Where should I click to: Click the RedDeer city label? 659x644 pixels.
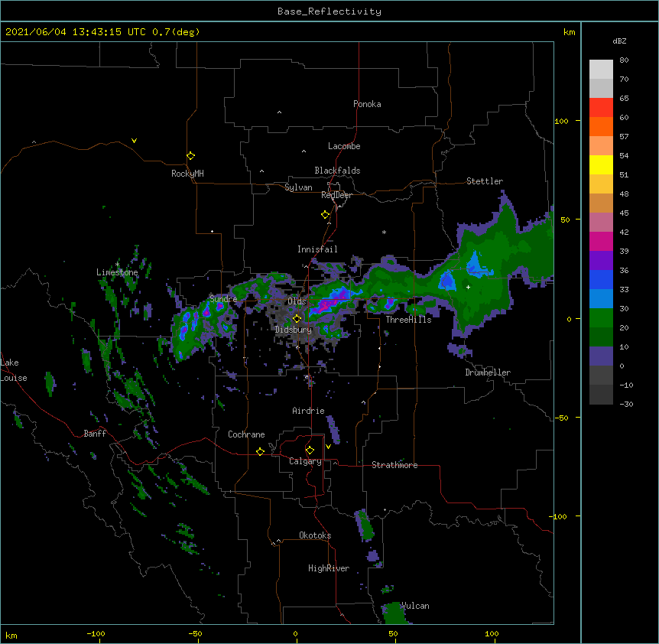(336, 195)
